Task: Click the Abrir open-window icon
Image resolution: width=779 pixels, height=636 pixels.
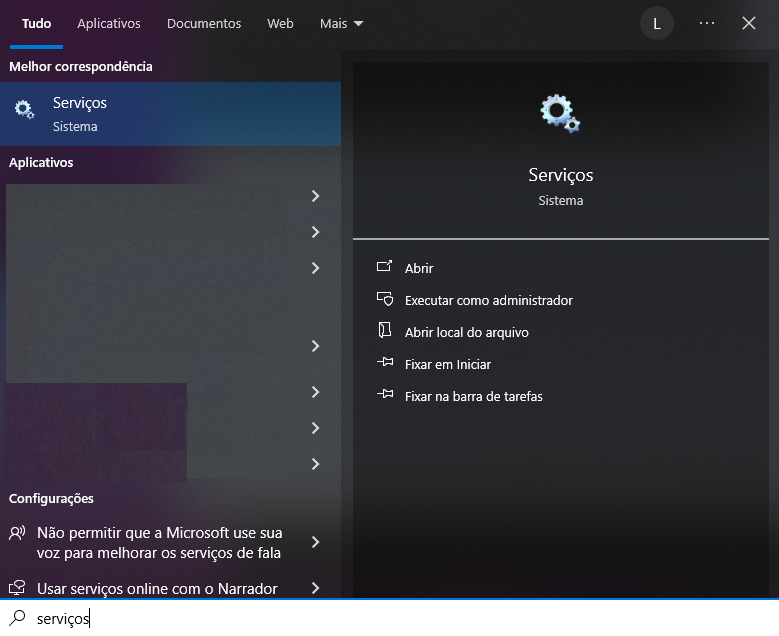Action: click(x=385, y=266)
